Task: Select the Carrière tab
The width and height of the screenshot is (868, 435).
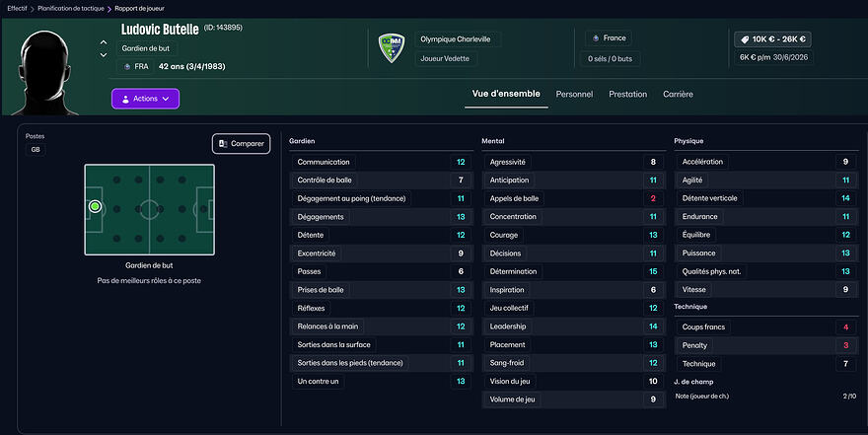Action: [x=678, y=95]
